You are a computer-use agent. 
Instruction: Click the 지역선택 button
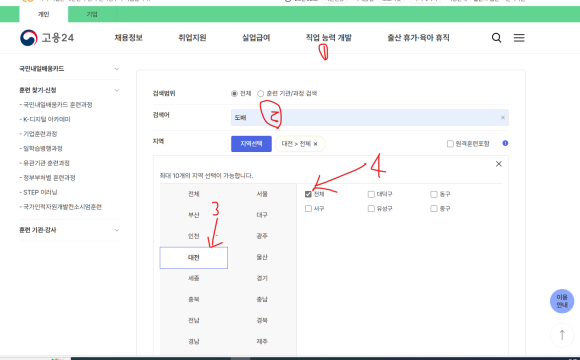[x=251, y=144]
